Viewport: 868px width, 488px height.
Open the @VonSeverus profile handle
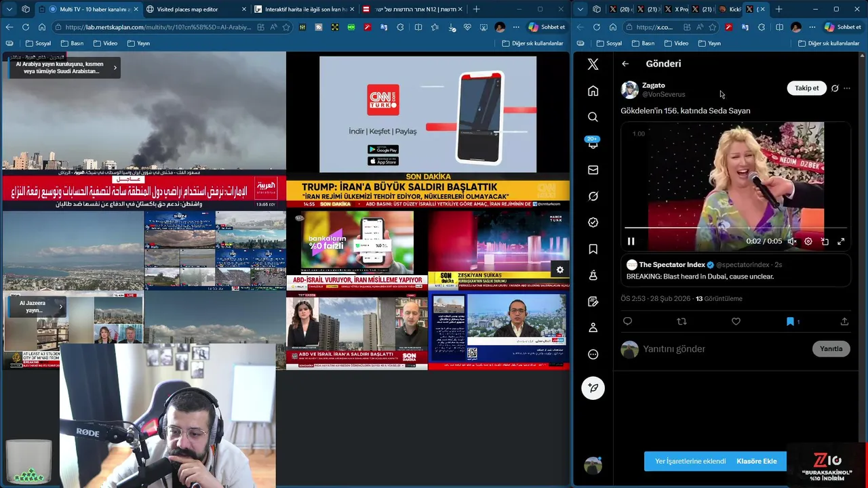pyautogui.click(x=664, y=94)
